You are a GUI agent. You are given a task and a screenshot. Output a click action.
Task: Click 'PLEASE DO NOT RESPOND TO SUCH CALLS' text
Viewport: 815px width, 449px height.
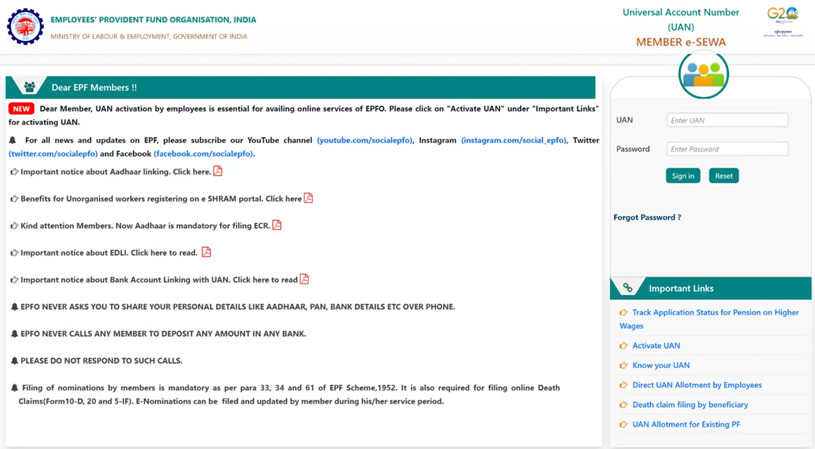(101, 361)
